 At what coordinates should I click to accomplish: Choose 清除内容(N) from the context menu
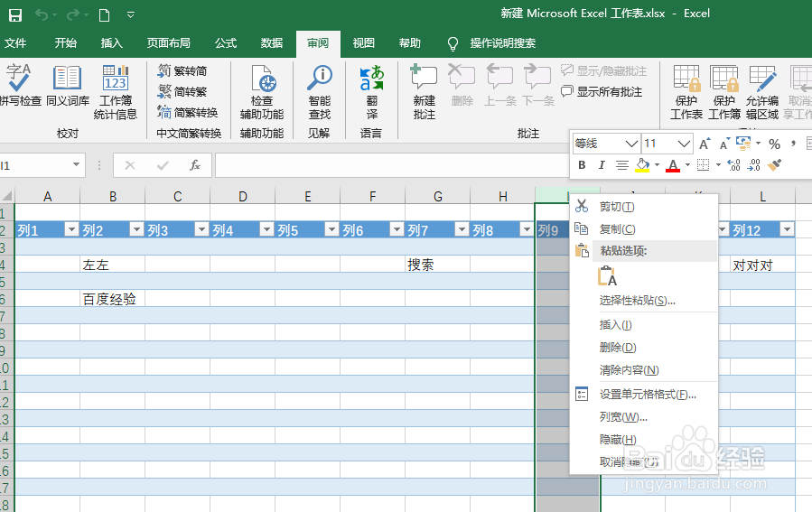pos(644,370)
